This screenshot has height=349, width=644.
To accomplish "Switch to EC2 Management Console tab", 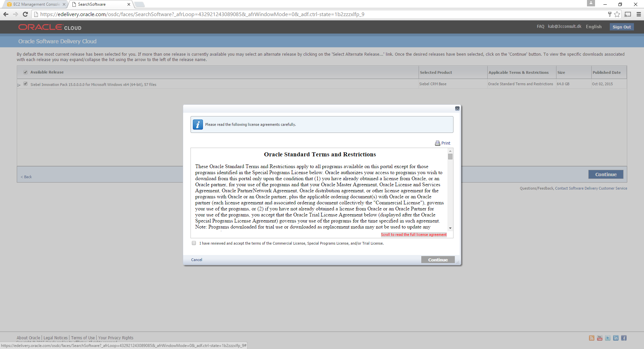I will (36, 4).
